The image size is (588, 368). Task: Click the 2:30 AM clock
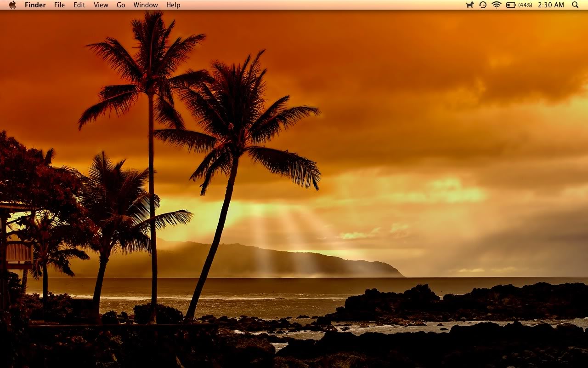pos(551,5)
